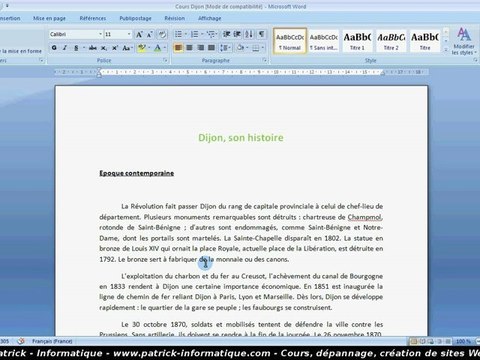This screenshot has width=480, height=360.
Task: Open the Calibri font name dropdown
Action: tap(100, 34)
